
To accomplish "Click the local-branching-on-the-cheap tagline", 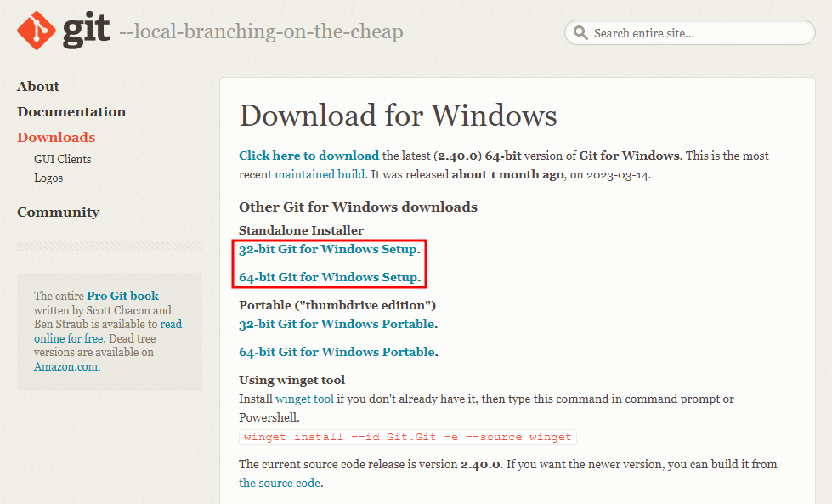I will (x=261, y=31).
